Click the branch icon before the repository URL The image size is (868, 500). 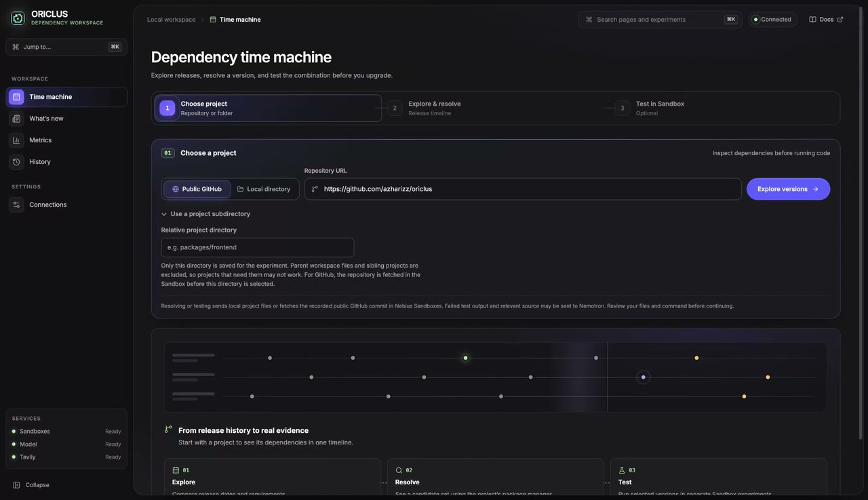point(315,189)
